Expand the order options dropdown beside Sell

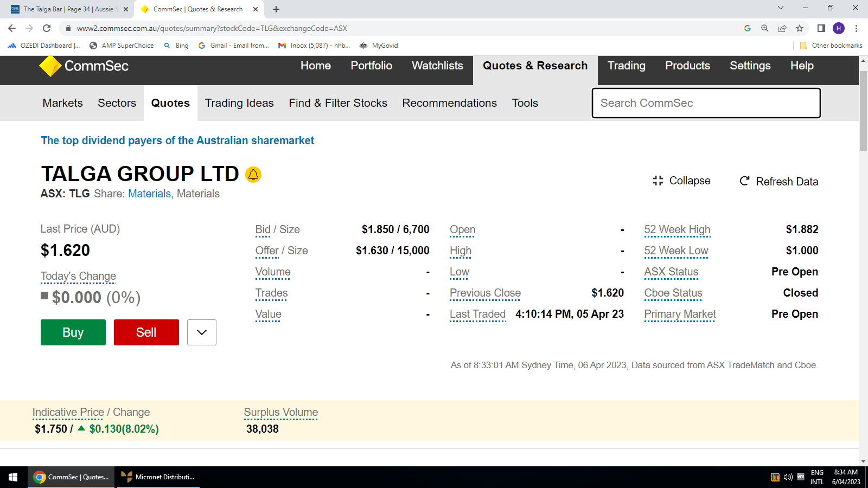point(202,332)
